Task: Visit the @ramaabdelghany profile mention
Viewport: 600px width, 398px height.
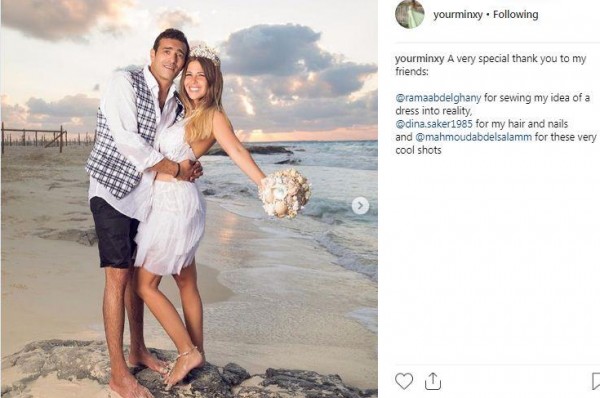Action: [438, 98]
